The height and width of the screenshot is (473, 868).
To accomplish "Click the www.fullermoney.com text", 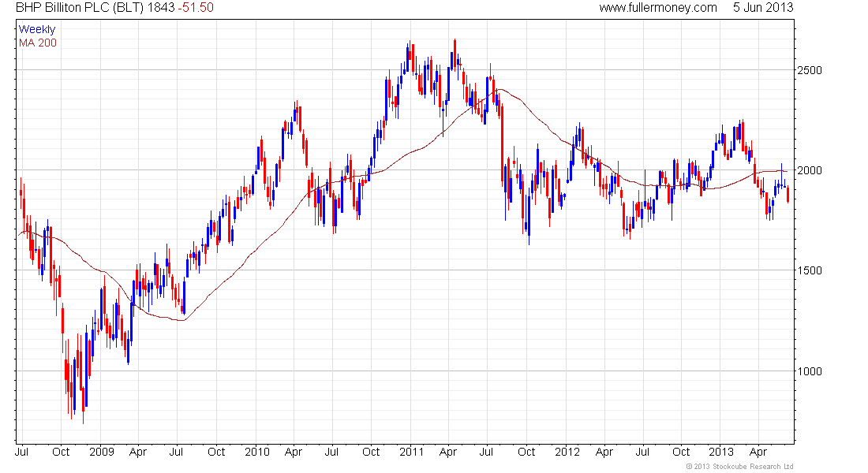I will pyautogui.click(x=657, y=8).
